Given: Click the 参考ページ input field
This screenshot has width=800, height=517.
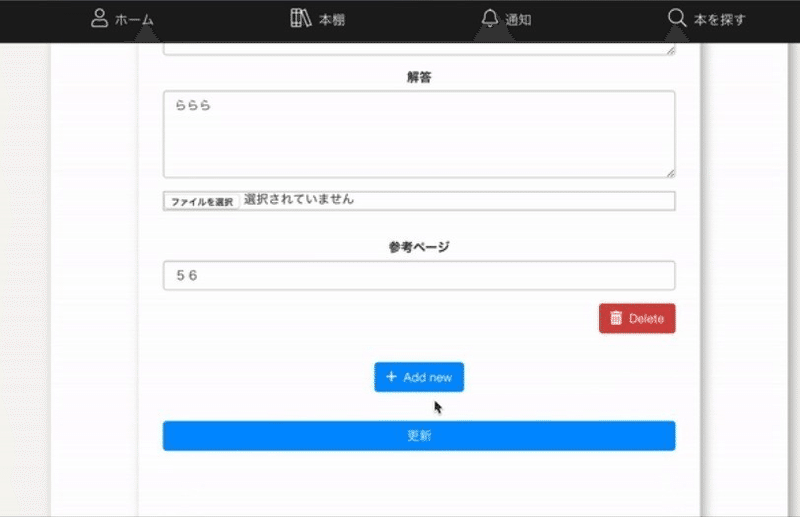Looking at the screenshot, I should pyautogui.click(x=419, y=276).
